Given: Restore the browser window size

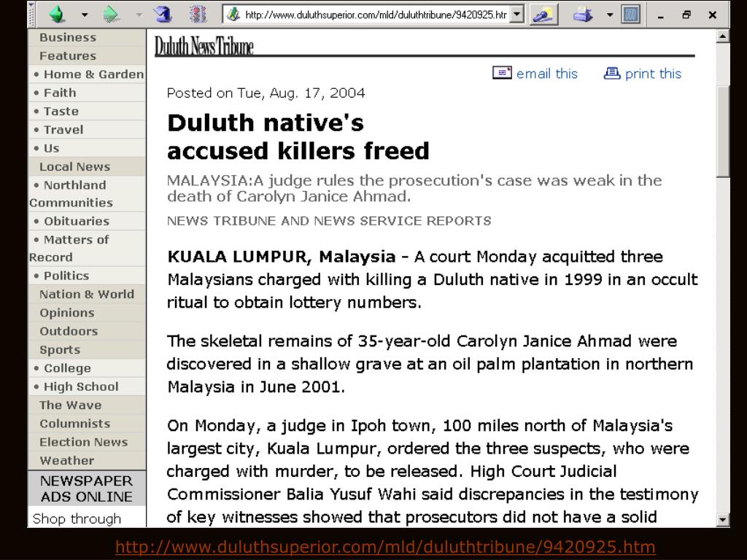Looking at the screenshot, I should coord(686,15).
